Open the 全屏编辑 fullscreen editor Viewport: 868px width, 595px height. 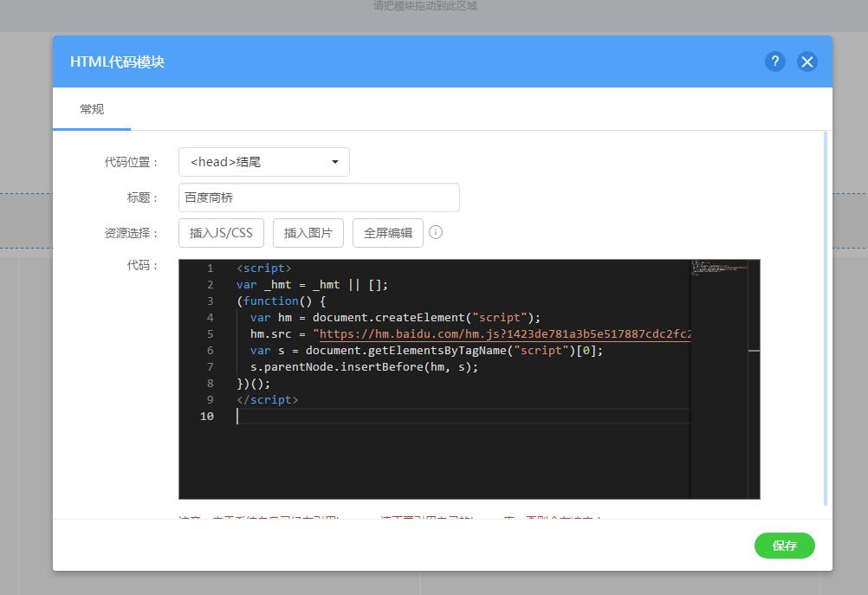pyautogui.click(x=387, y=233)
